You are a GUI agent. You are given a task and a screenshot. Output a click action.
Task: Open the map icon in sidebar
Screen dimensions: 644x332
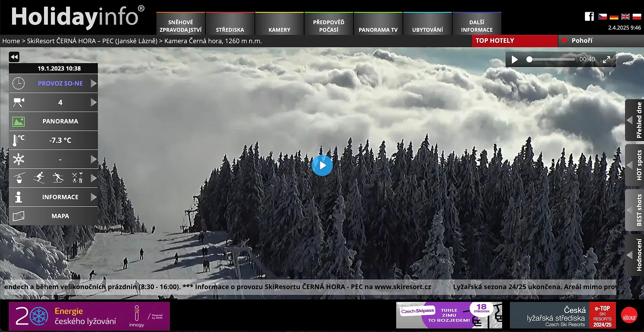19,216
